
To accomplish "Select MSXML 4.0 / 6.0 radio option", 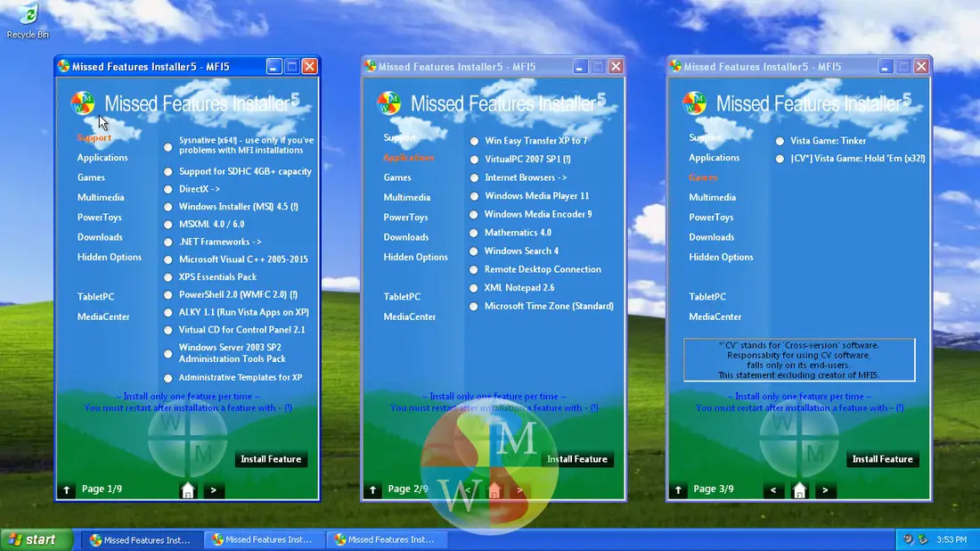I will [x=168, y=224].
